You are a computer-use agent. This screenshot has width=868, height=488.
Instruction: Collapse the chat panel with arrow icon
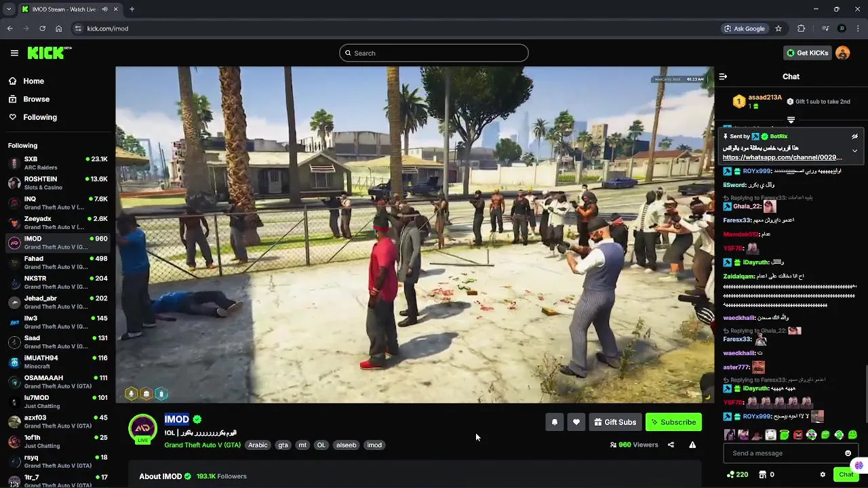tap(723, 77)
